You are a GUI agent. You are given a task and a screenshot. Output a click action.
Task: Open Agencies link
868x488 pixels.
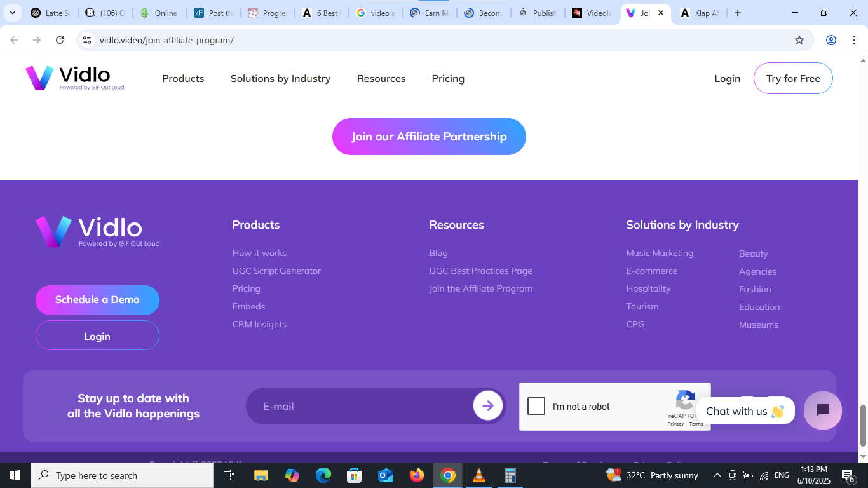pyautogui.click(x=757, y=271)
